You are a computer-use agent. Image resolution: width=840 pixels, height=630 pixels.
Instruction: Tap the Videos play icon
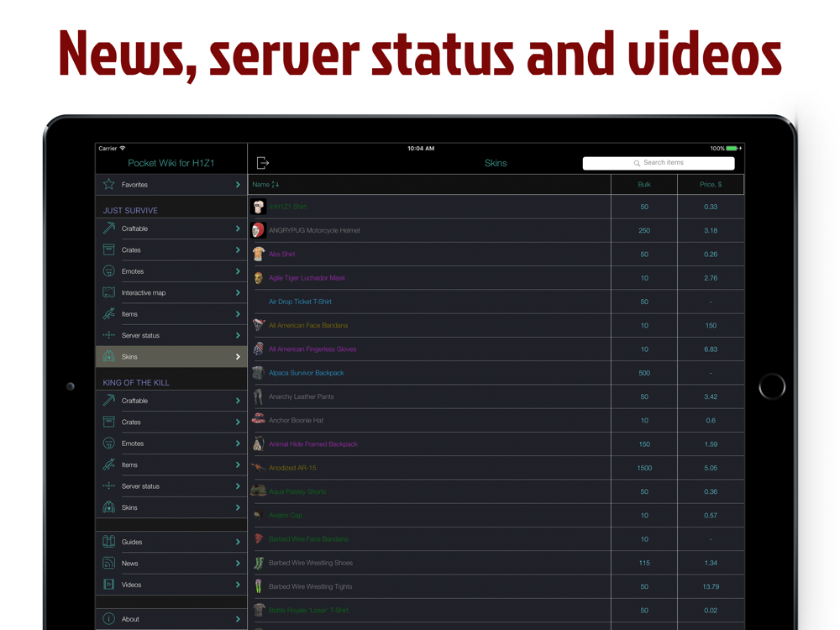pyautogui.click(x=108, y=585)
